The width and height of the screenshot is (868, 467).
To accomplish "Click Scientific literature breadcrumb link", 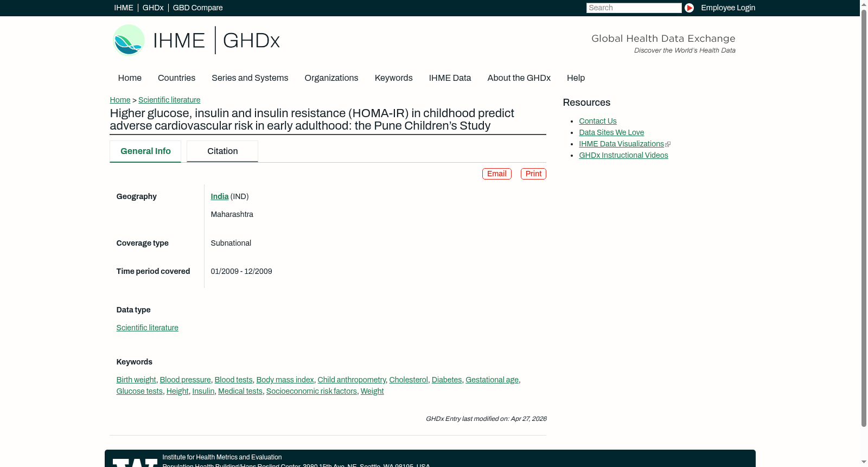I will (169, 100).
